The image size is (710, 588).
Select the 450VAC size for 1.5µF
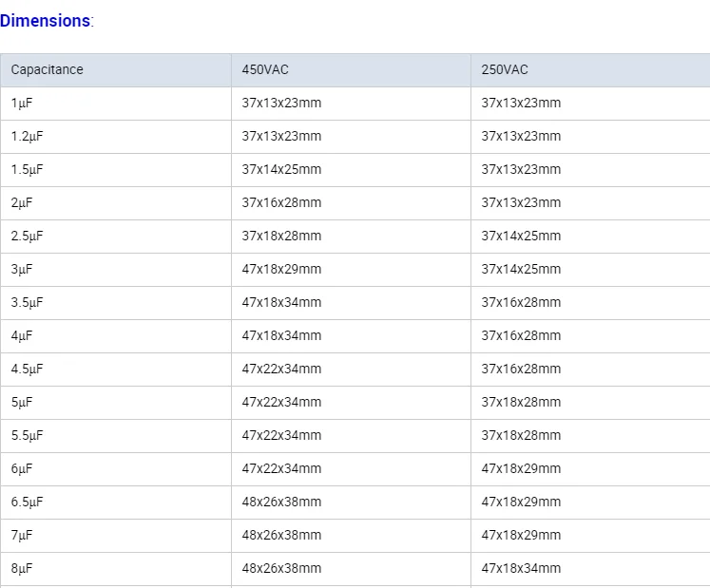[x=281, y=170]
